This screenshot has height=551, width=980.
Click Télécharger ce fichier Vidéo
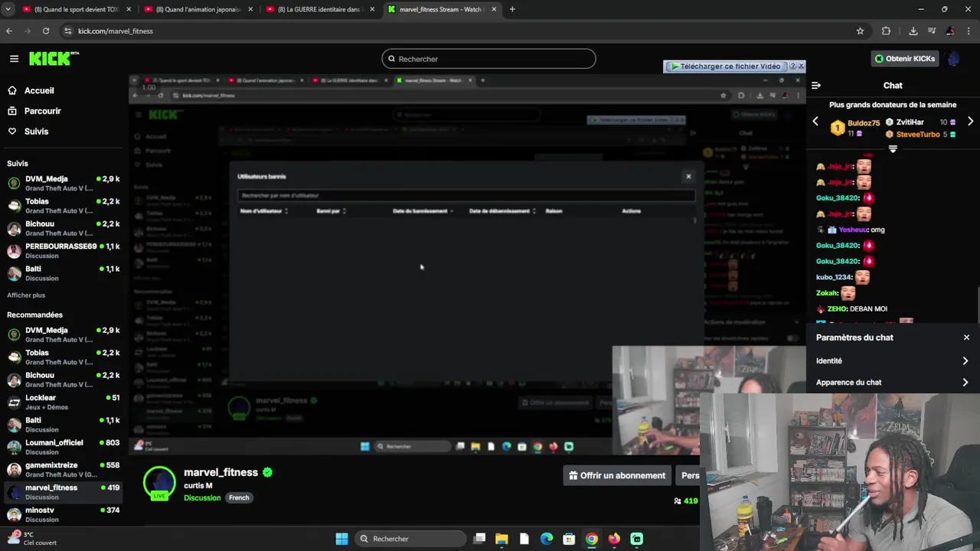tap(725, 67)
